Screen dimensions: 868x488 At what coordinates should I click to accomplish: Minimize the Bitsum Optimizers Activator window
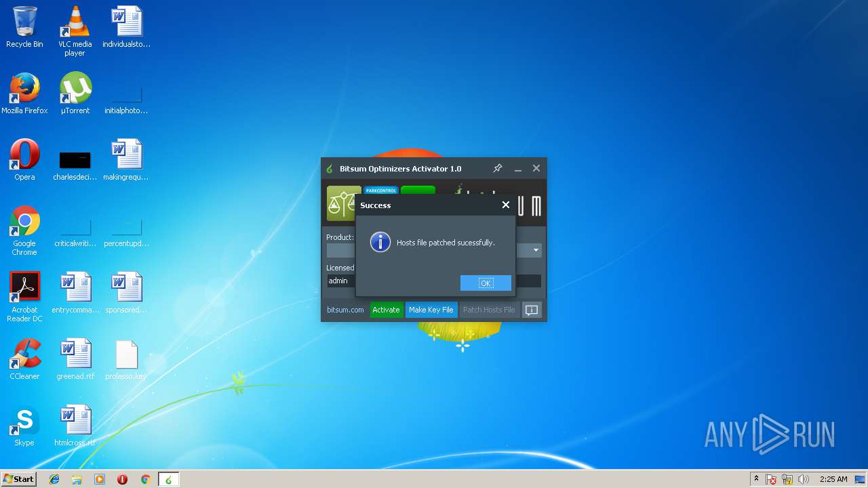[517, 169]
